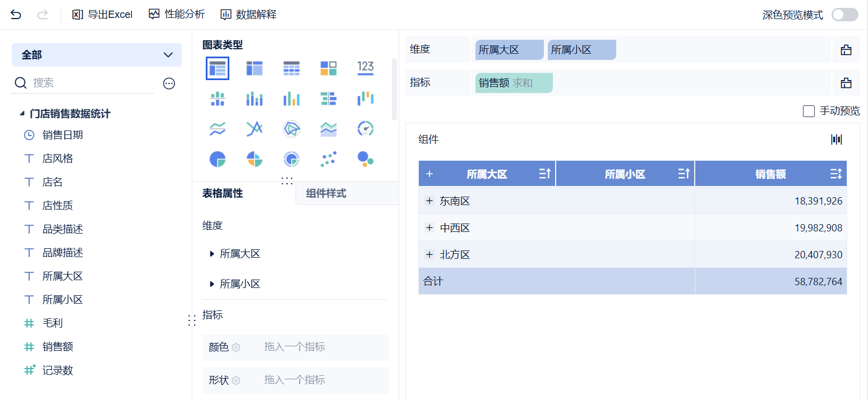This screenshot has width=868, height=400.
Task: Choose the area chart type
Action: click(329, 129)
